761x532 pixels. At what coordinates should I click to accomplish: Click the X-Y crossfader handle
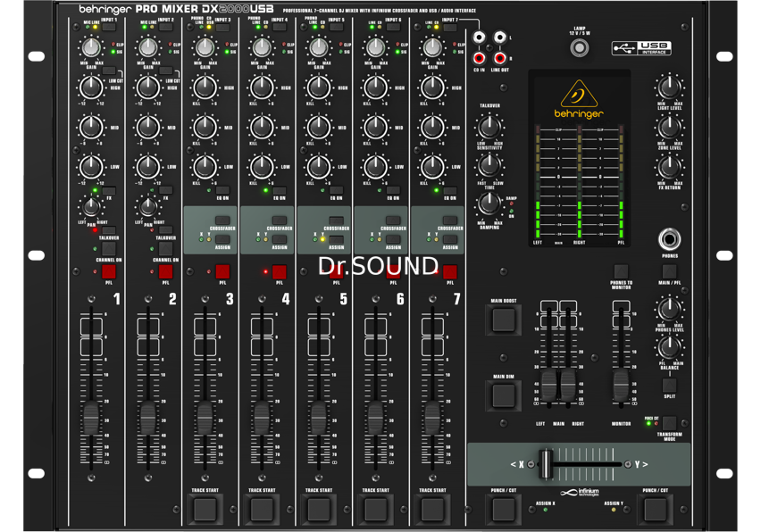546,464
